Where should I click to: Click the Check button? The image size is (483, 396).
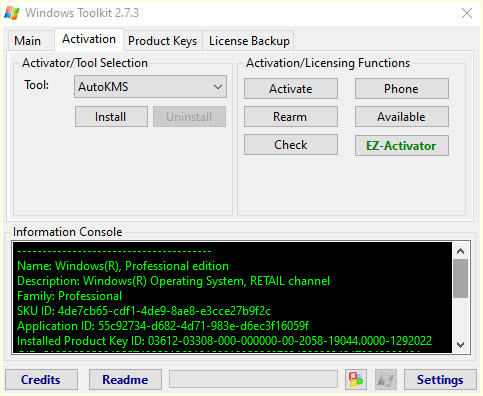click(x=291, y=145)
